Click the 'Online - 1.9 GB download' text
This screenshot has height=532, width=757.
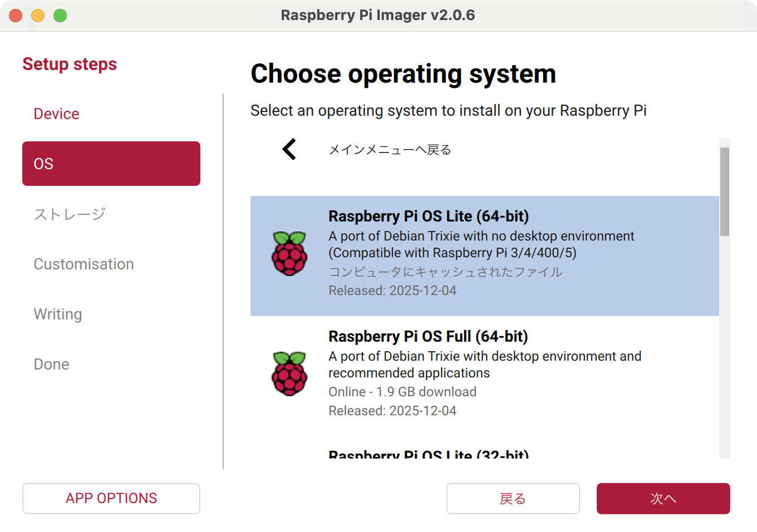pos(402,392)
